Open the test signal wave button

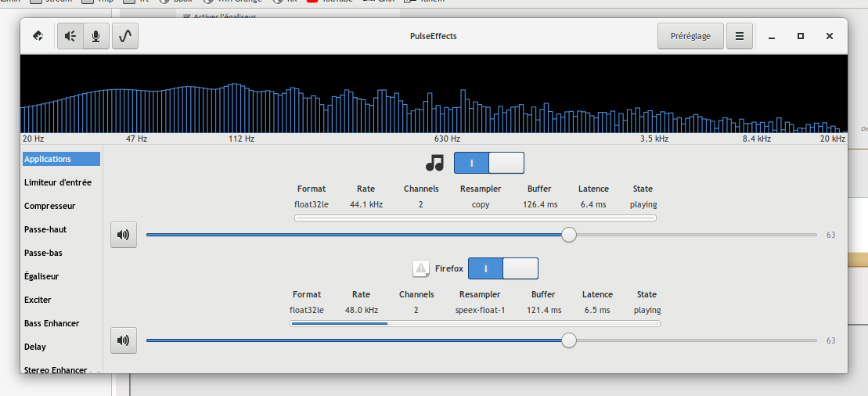125,36
